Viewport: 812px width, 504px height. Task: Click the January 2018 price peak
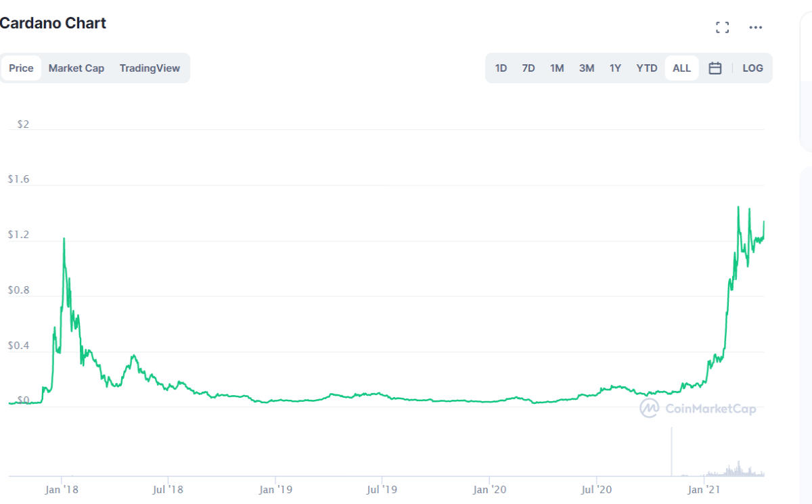tap(64, 239)
